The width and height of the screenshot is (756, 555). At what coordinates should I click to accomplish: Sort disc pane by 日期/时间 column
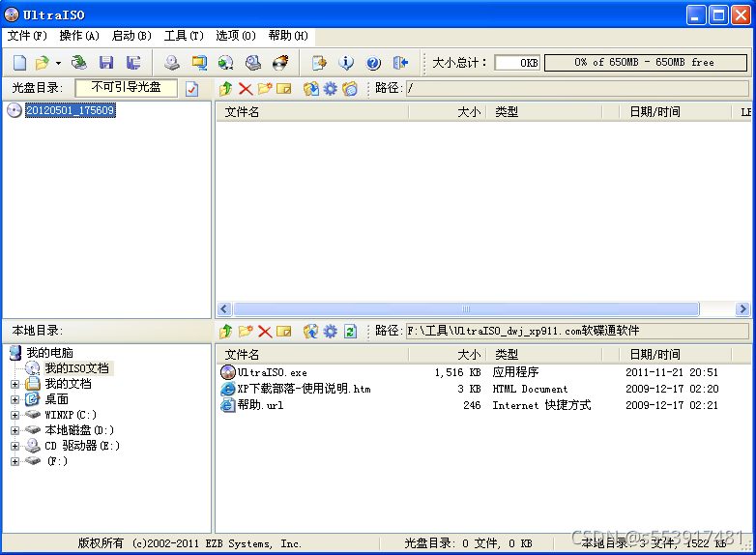click(675, 112)
